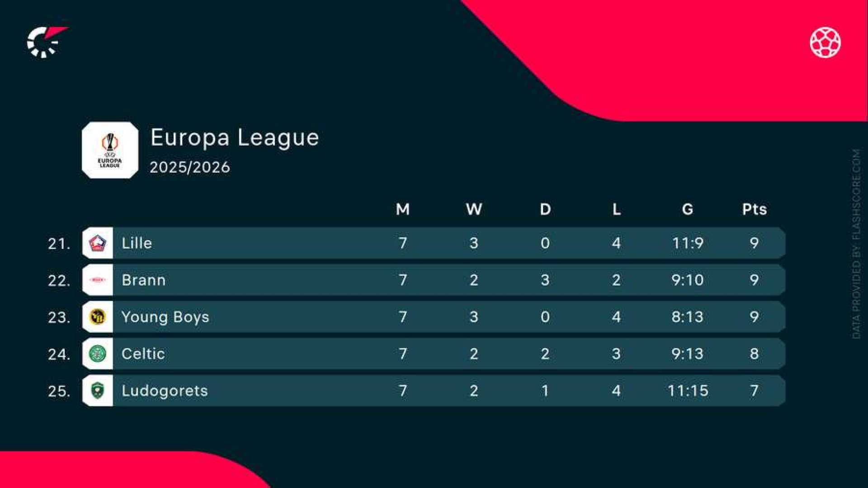Click Brann's rank number 22
868x488 pixels.
(x=59, y=280)
